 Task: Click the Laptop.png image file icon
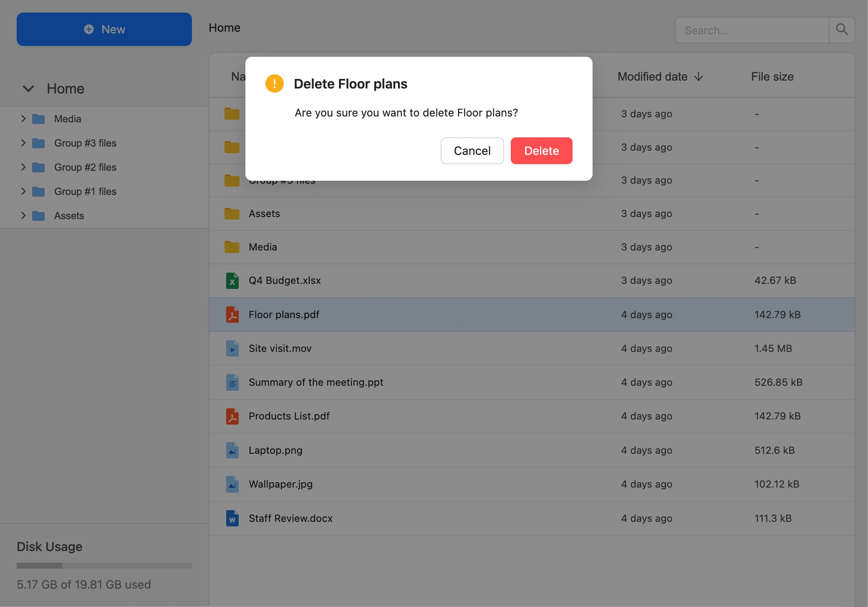coord(232,450)
